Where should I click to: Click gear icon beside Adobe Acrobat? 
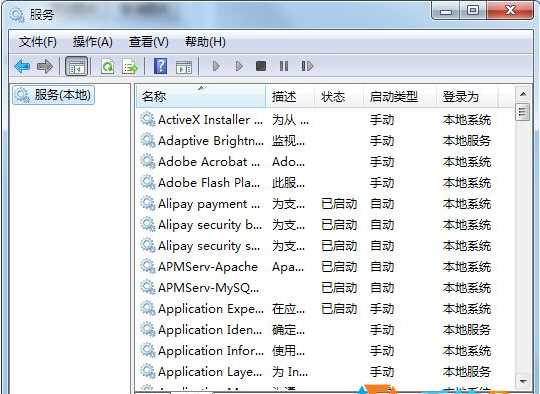click(x=148, y=162)
